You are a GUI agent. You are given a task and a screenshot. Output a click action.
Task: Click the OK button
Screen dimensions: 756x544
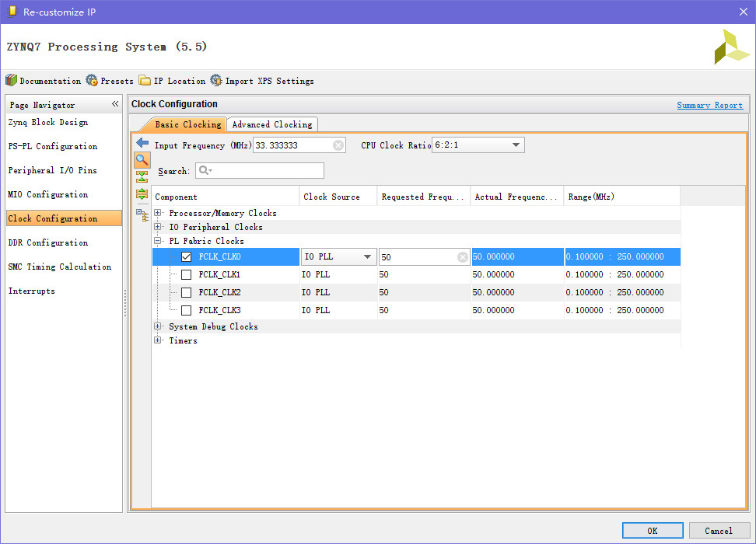point(653,531)
